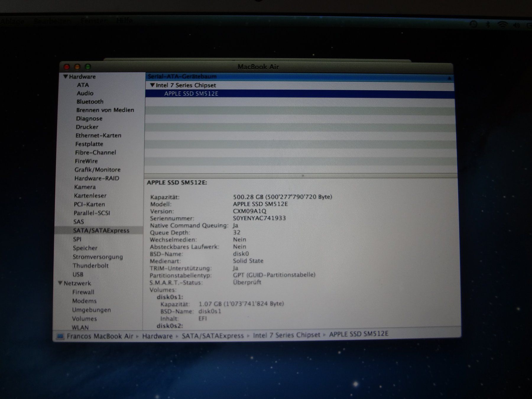532x399 pixels.
Task: Select USB in the sidebar
Action: click(78, 274)
